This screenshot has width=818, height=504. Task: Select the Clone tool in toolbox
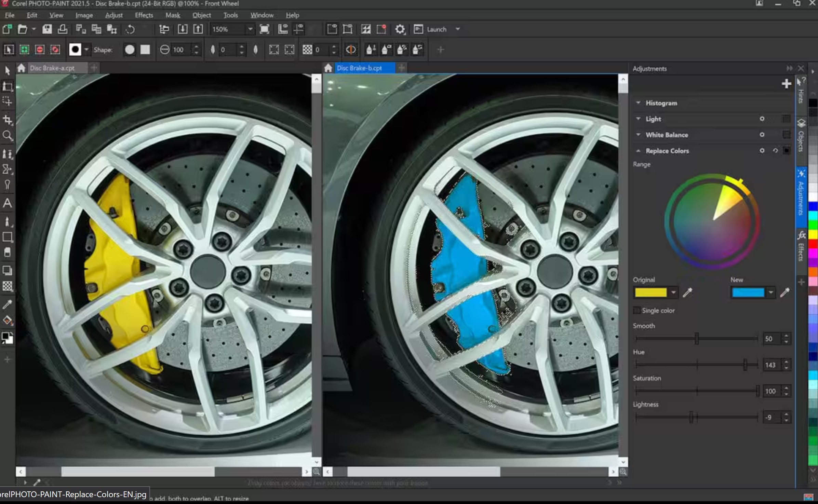7,153
